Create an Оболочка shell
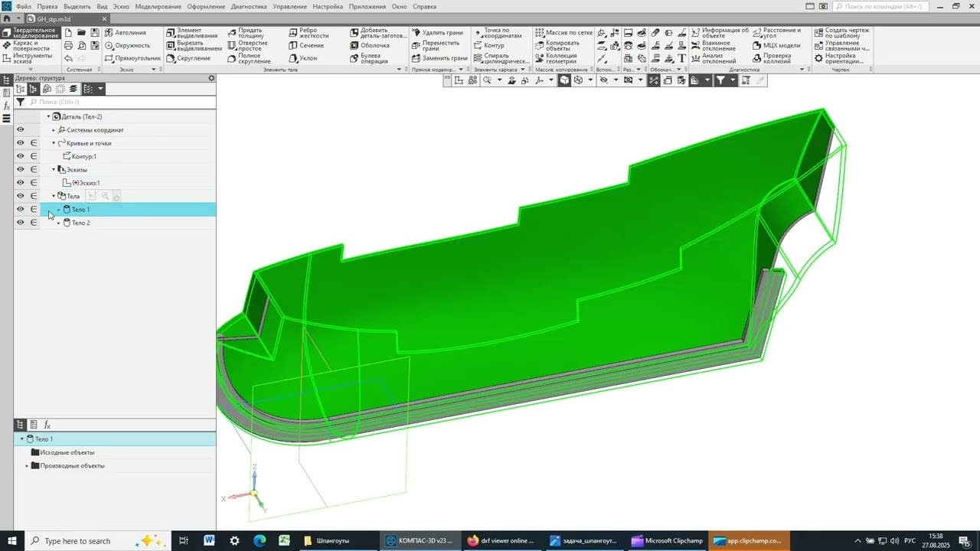980x551 pixels. pyautogui.click(x=369, y=45)
